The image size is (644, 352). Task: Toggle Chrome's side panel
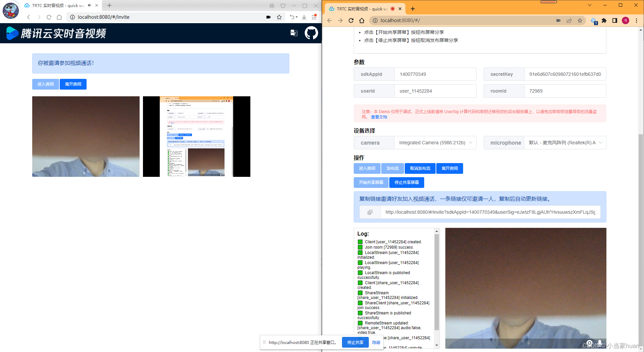(x=615, y=20)
